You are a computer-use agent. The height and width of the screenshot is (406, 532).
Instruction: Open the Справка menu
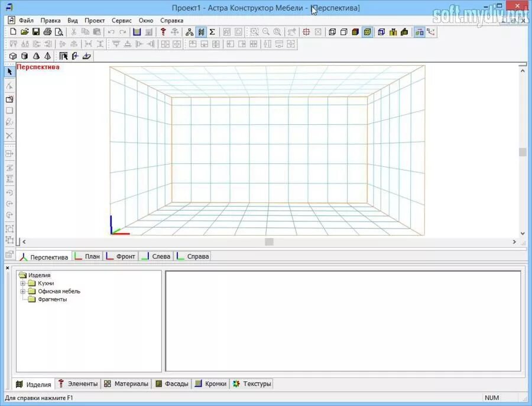coord(171,20)
